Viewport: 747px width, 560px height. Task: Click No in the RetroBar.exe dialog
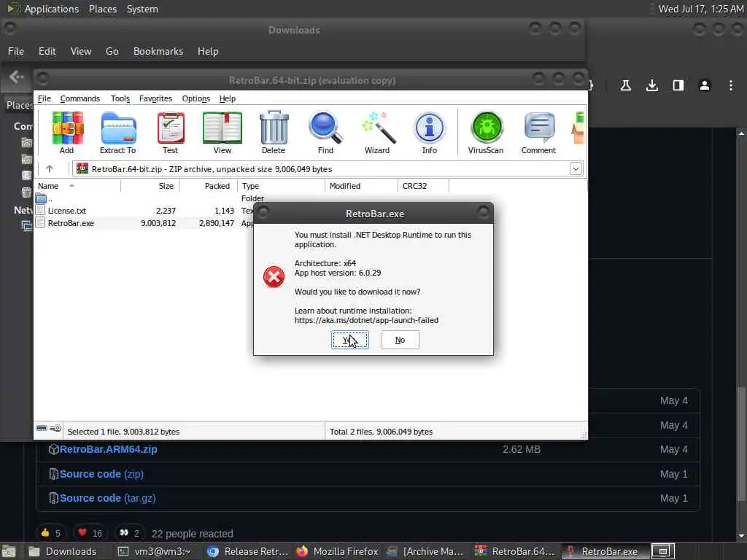click(400, 340)
